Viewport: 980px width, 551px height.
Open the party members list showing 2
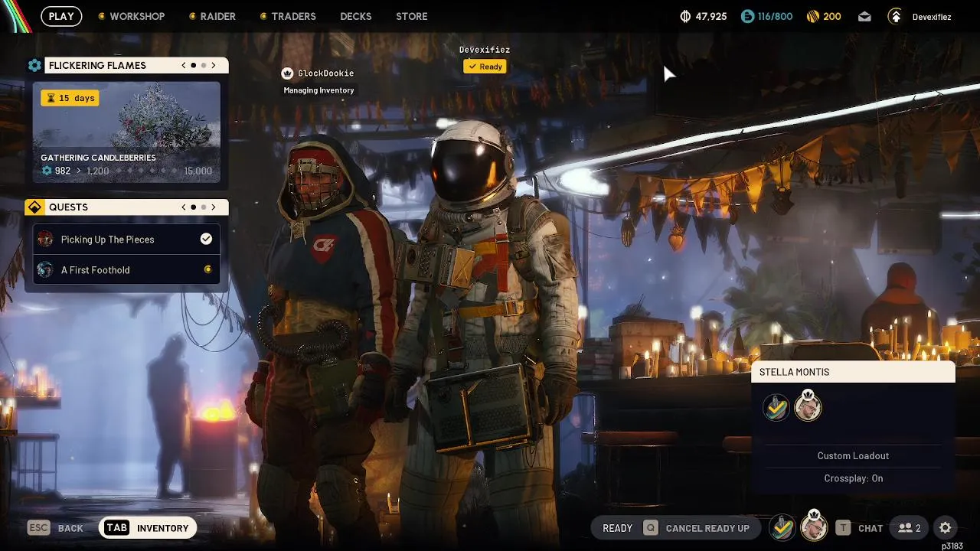910,528
